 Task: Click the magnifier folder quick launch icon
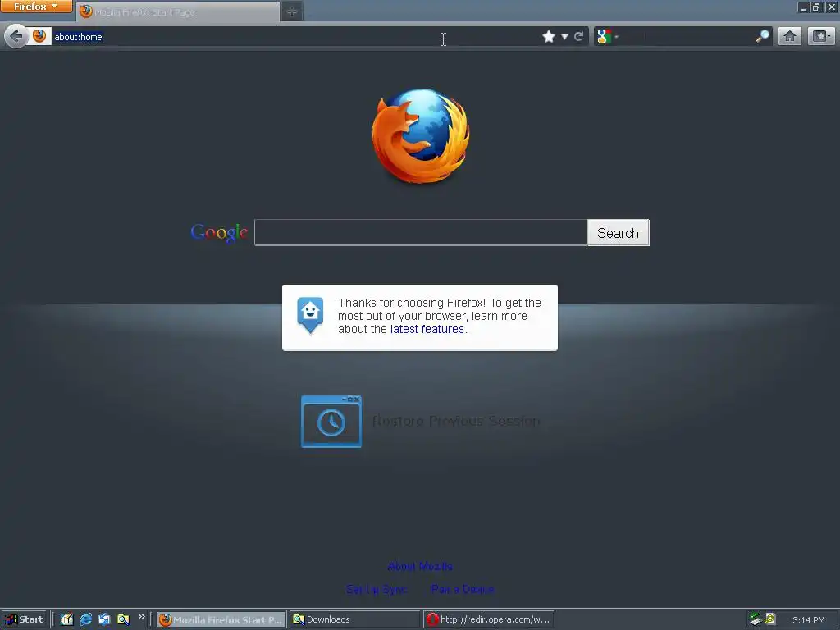(x=123, y=619)
